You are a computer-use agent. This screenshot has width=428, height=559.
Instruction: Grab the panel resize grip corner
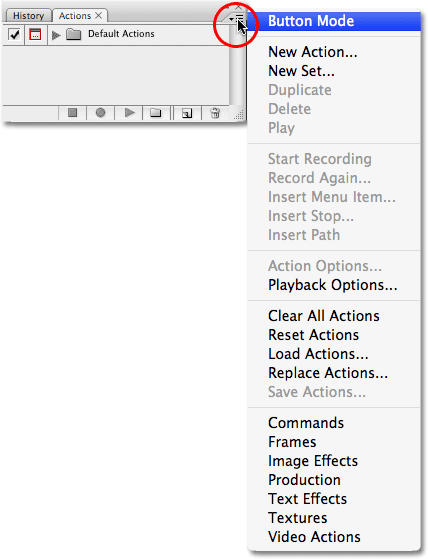(x=239, y=114)
